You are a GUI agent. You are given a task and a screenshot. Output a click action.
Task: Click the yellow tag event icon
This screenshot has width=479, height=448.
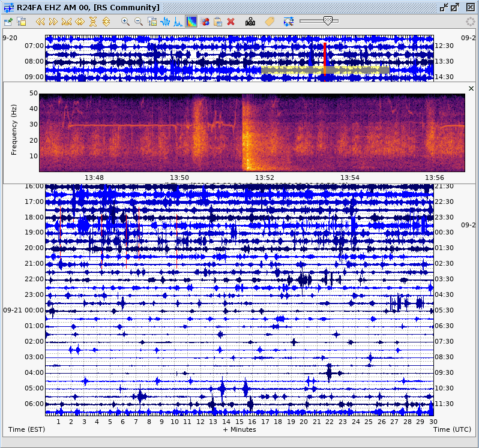(x=270, y=22)
